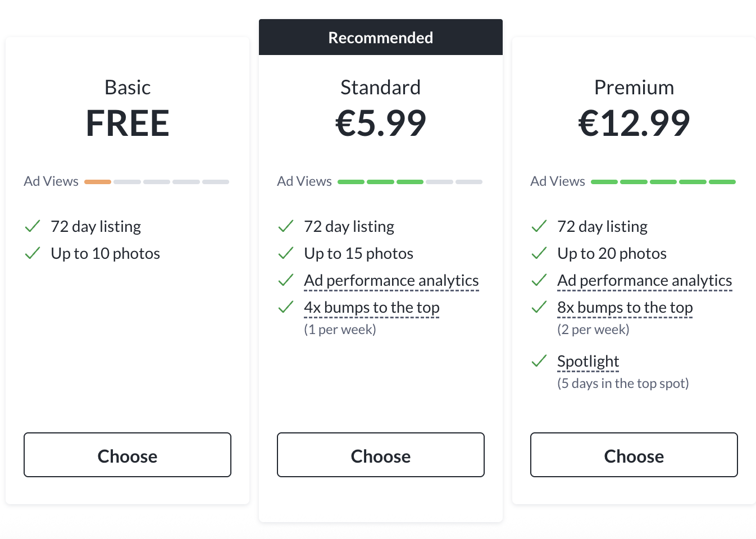Click checkmark beside Premium's 72 day listing

click(x=539, y=226)
